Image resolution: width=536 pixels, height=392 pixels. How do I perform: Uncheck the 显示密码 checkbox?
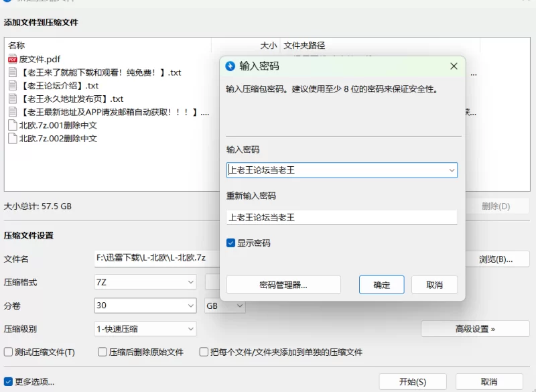pyautogui.click(x=231, y=243)
